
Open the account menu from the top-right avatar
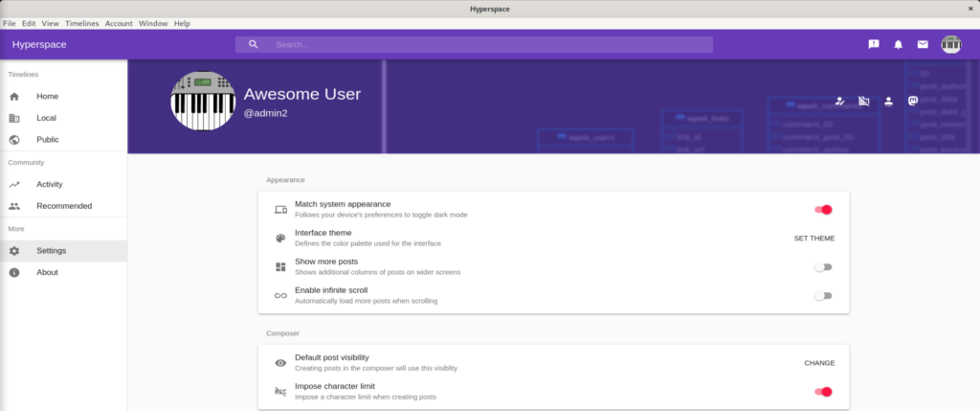[950, 44]
